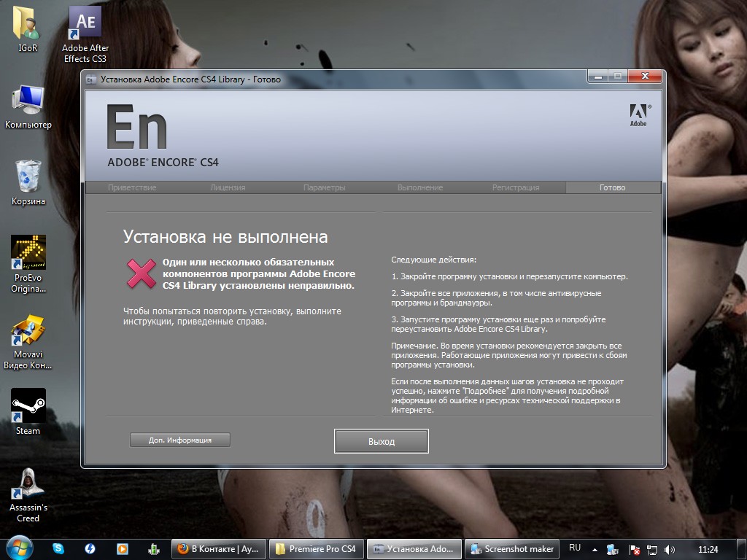Click heading 'Установка не выполнена'

(225, 237)
